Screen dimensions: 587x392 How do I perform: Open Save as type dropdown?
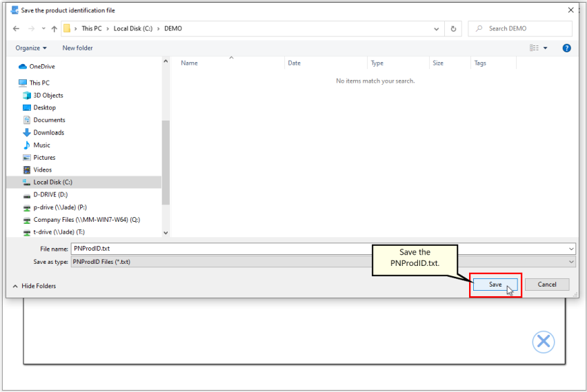(323, 262)
